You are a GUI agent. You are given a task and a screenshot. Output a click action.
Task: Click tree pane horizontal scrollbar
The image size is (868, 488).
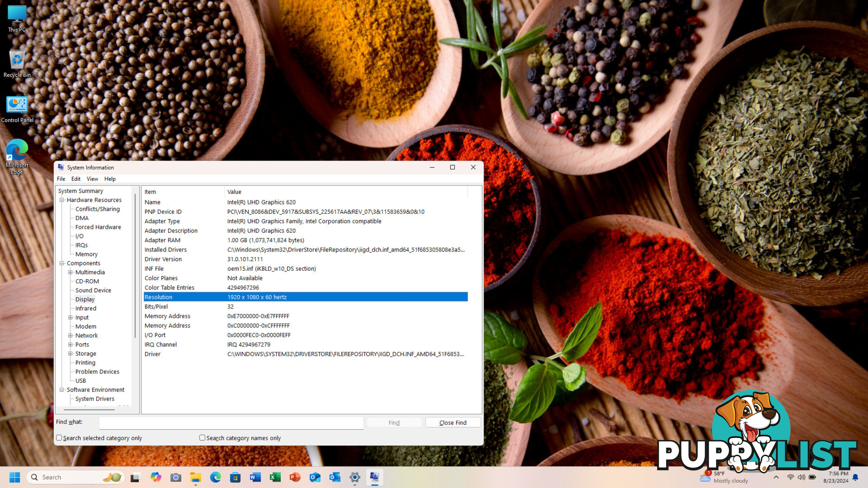pyautogui.click(x=89, y=410)
